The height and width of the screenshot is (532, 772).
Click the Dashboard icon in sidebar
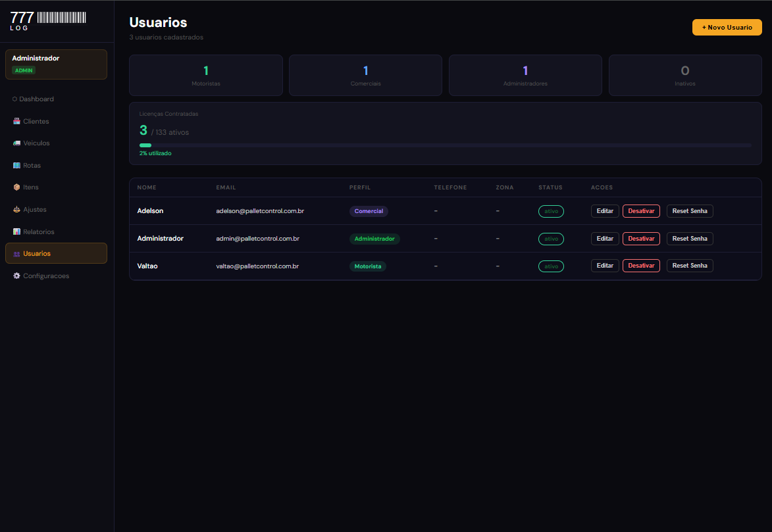[14, 99]
